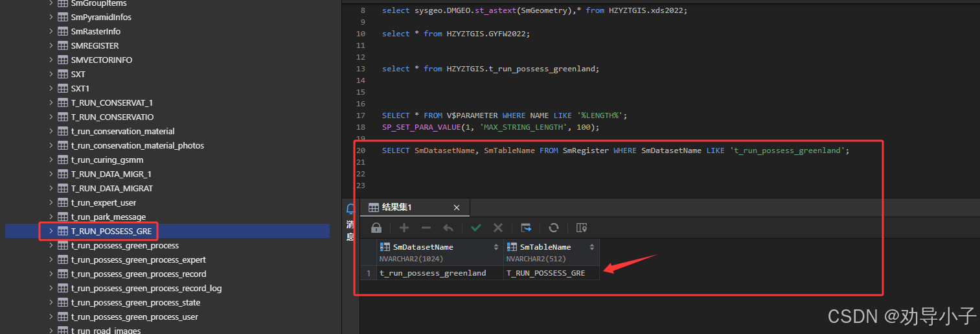This screenshot has height=334, width=980.
Task: Select the t_run_conservation_material_photos table
Action: (137, 145)
